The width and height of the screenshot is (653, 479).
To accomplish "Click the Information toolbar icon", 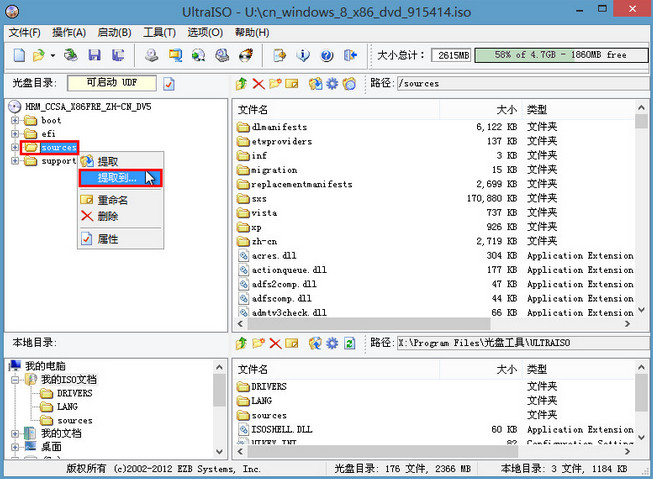I will click(303, 55).
